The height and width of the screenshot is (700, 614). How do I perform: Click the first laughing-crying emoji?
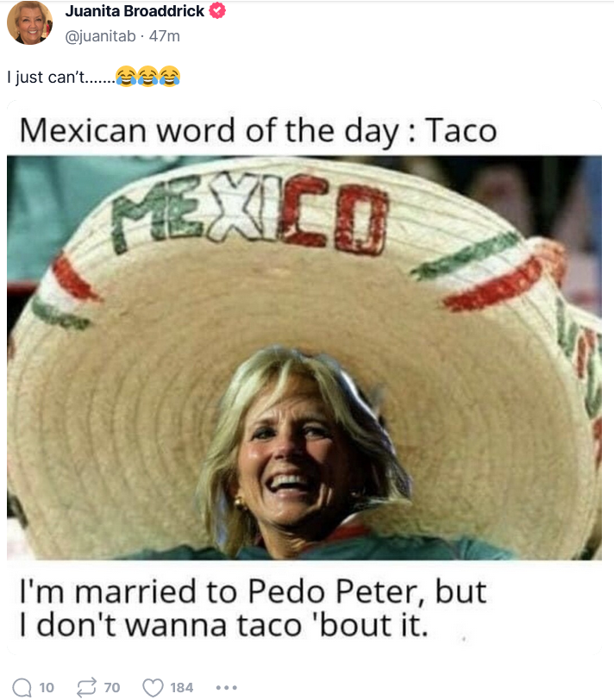pos(127,76)
